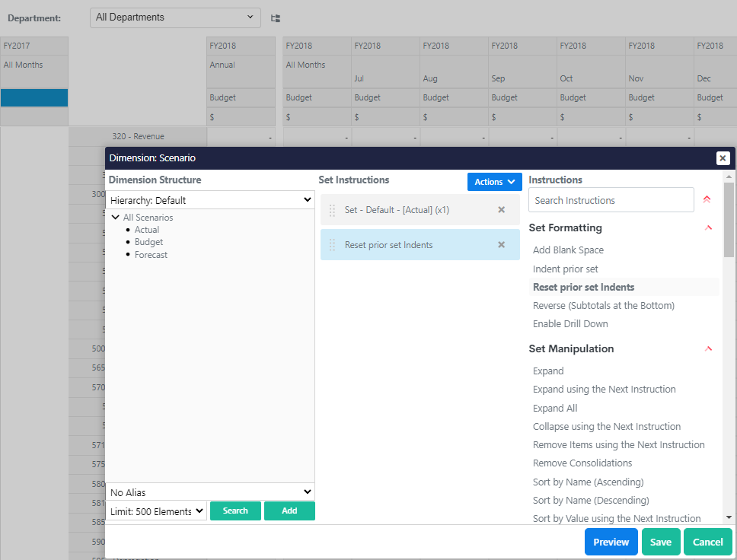Viewport: 737px width, 560px height.
Task: Choose Sort by Name (Ascending) instruction
Action: 588,482
